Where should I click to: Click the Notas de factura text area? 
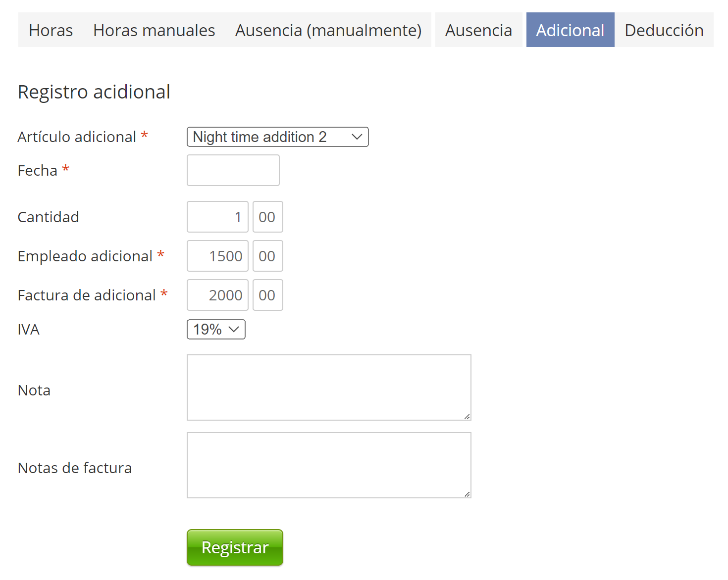329,465
